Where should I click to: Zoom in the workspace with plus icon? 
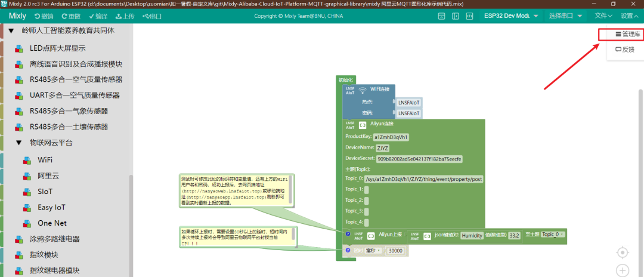(623, 271)
